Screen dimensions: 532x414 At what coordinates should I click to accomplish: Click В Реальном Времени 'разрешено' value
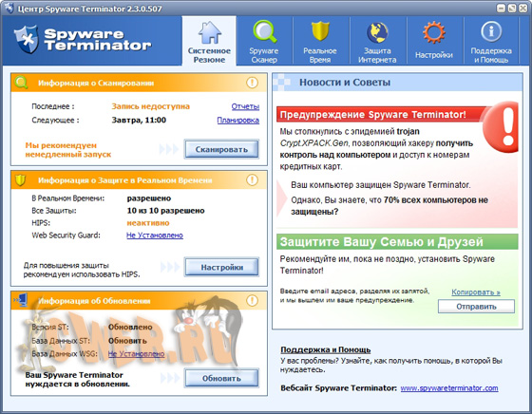pos(149,198)
